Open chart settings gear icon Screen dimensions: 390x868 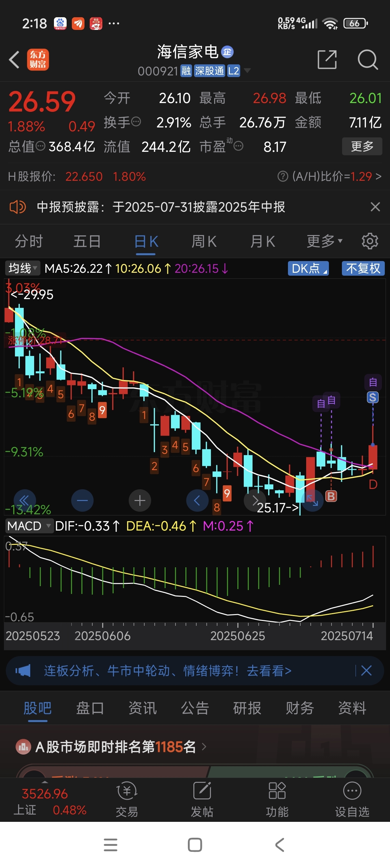tap(370, 241)
